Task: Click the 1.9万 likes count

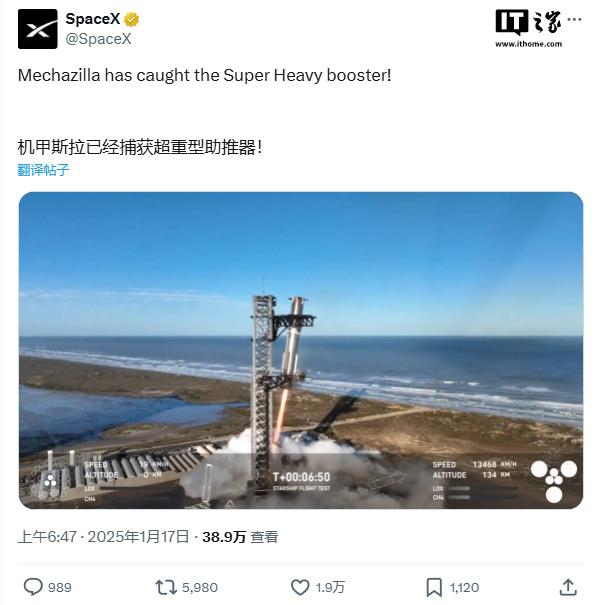Action: coord(330,587)
